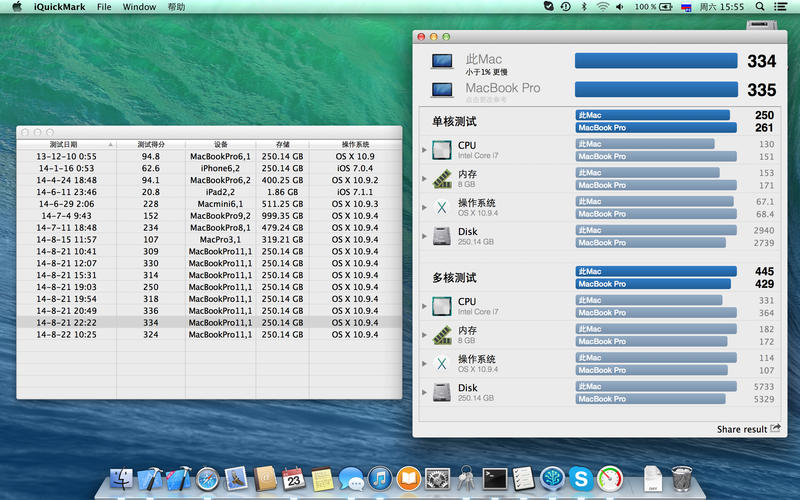The width and height of the screenshot is (800, 500).
Task: Click 此Mac bar in 多核测试 row
Action: coord(656,271)
